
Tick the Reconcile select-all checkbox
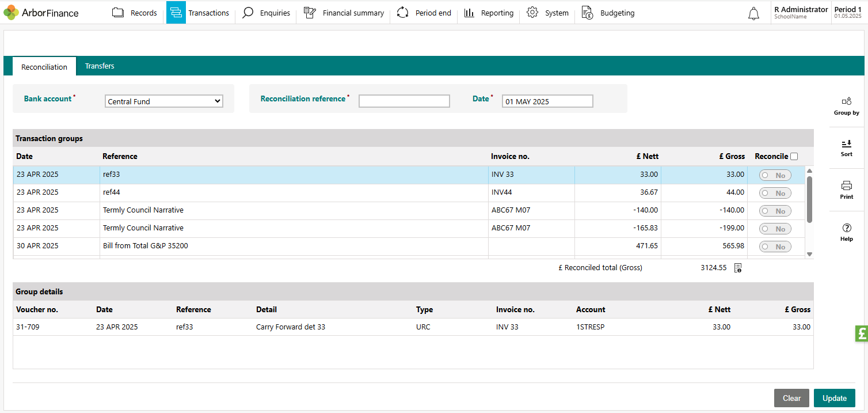point(794,156)
